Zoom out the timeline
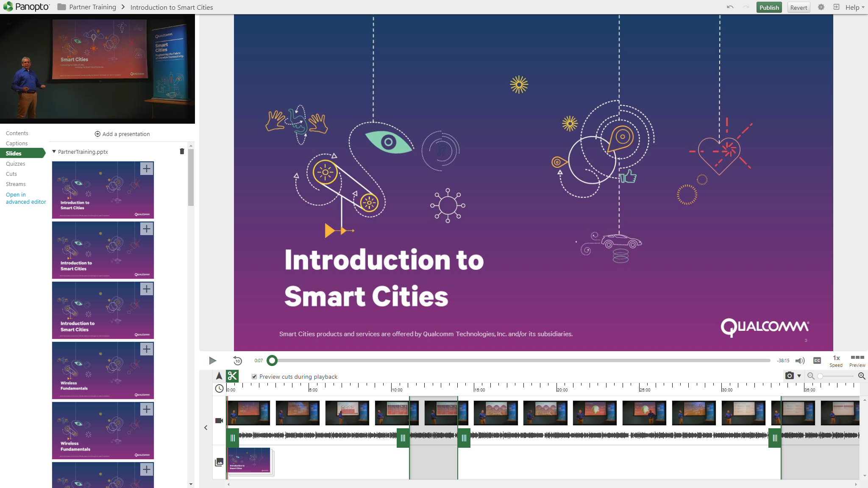 point(811,376)
